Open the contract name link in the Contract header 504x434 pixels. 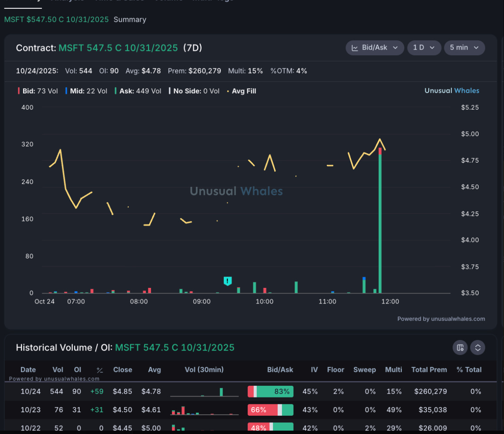pyautogui.click(x=118, y=48)
